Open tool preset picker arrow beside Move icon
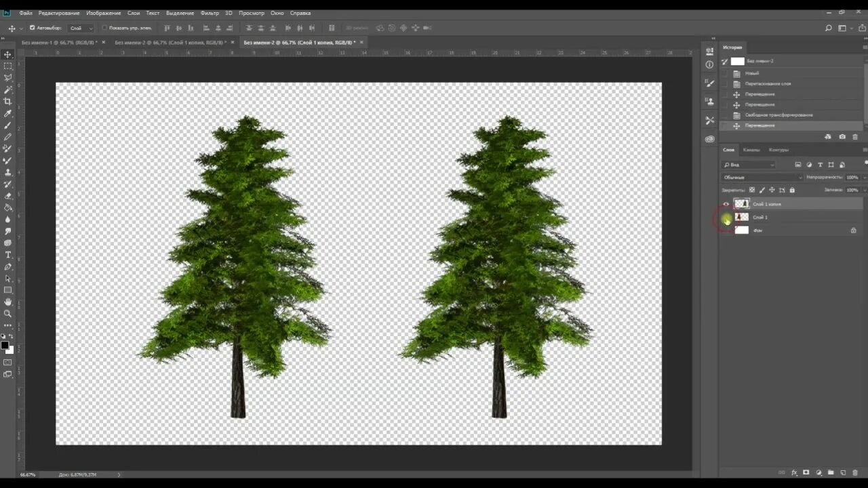 (x=21, y=28)
